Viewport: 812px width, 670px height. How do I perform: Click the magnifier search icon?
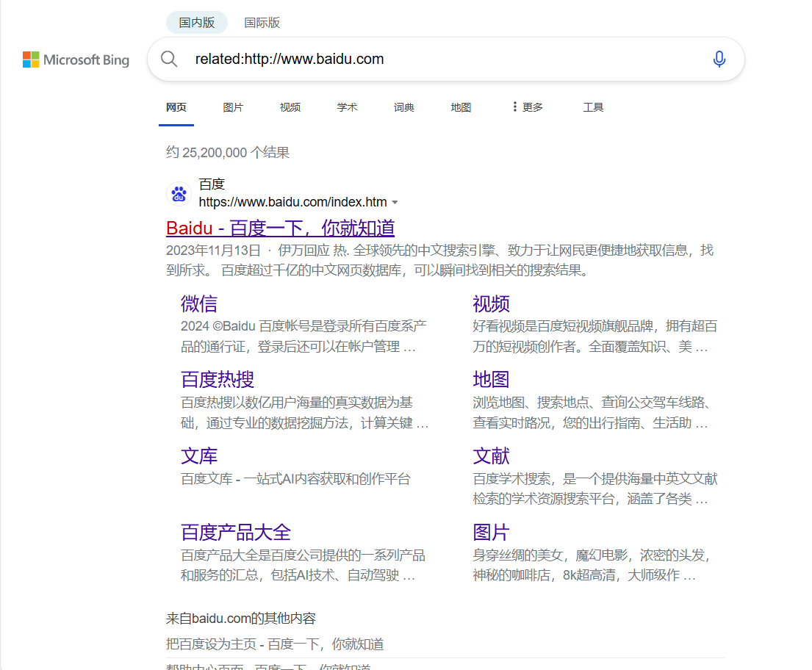click(x=169, y=59)
